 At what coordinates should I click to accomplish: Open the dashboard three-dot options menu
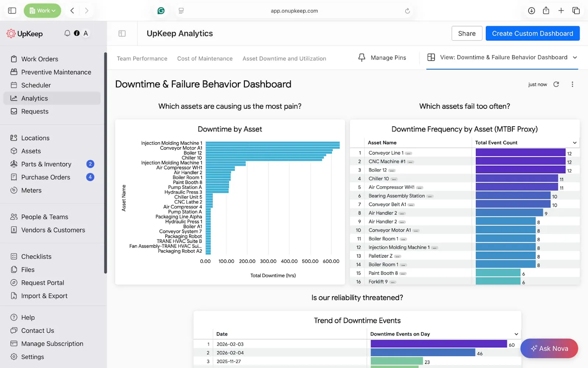(572, 84)
